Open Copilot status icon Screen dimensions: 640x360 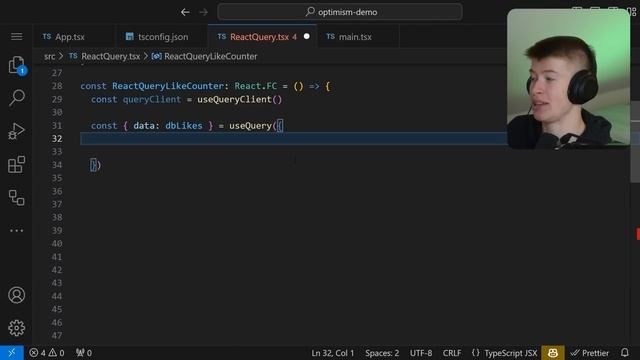(553, 353)
